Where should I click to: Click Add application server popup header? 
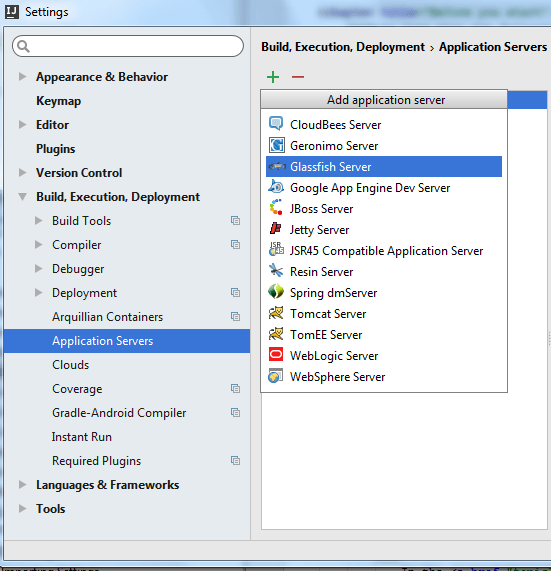[384, 99]
